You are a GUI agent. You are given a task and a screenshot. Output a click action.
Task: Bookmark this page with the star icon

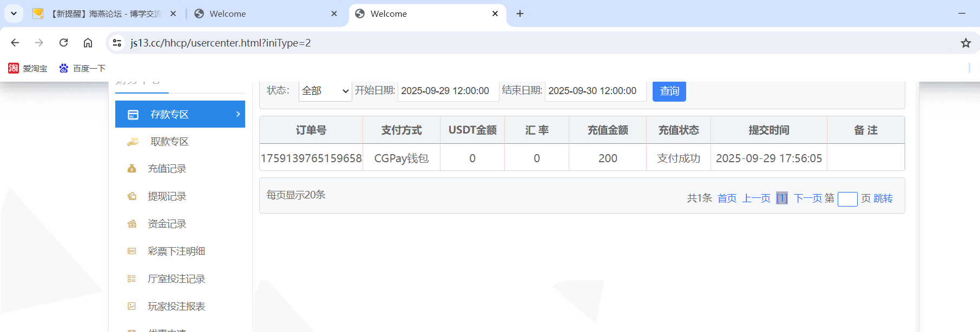coord(966,43)
